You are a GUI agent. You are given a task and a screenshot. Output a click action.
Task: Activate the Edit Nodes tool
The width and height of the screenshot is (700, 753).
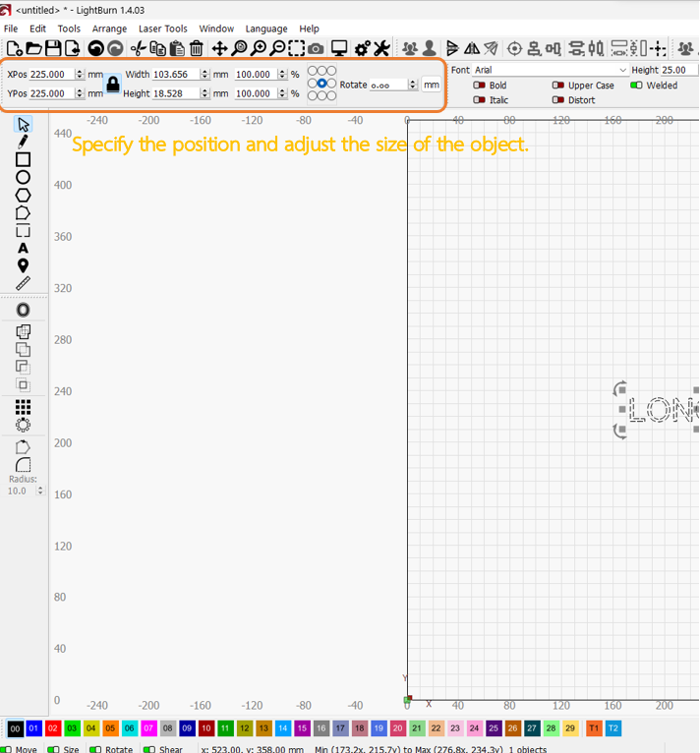(x=23, y=212)
